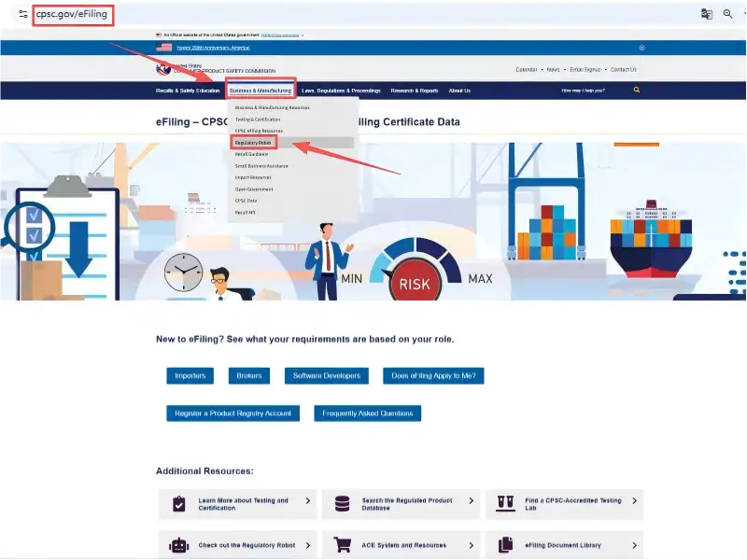This screenshot has width=747, height=560.
Task: Select Import Resources in dropdown
Action: click(253, 177)
